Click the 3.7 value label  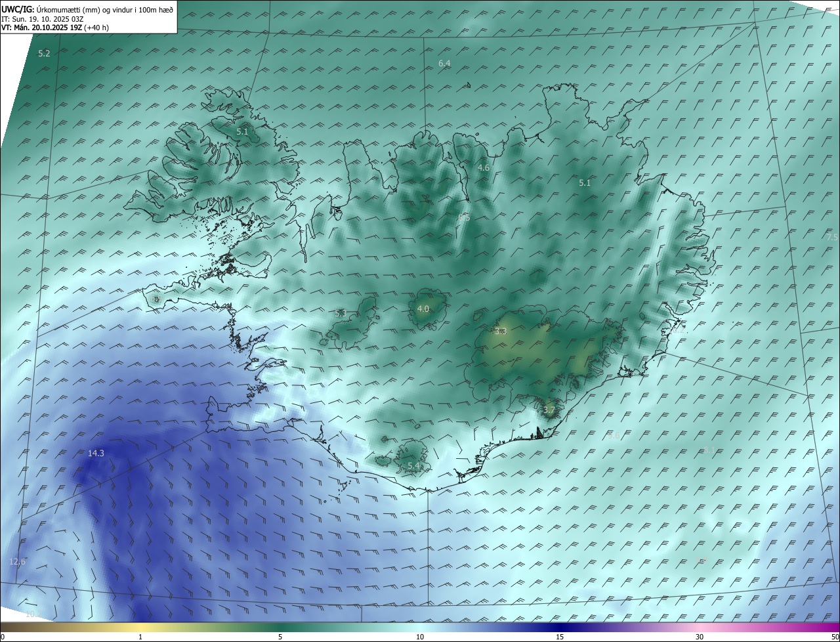(549, 410)
